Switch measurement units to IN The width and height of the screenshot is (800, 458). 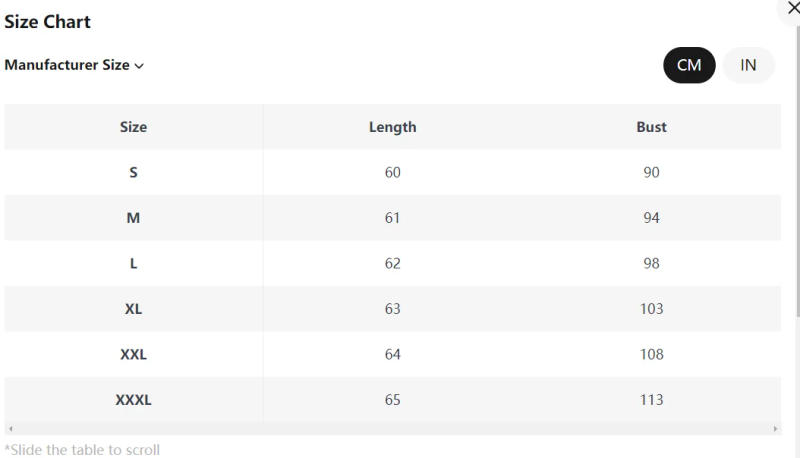click(748, 66)
